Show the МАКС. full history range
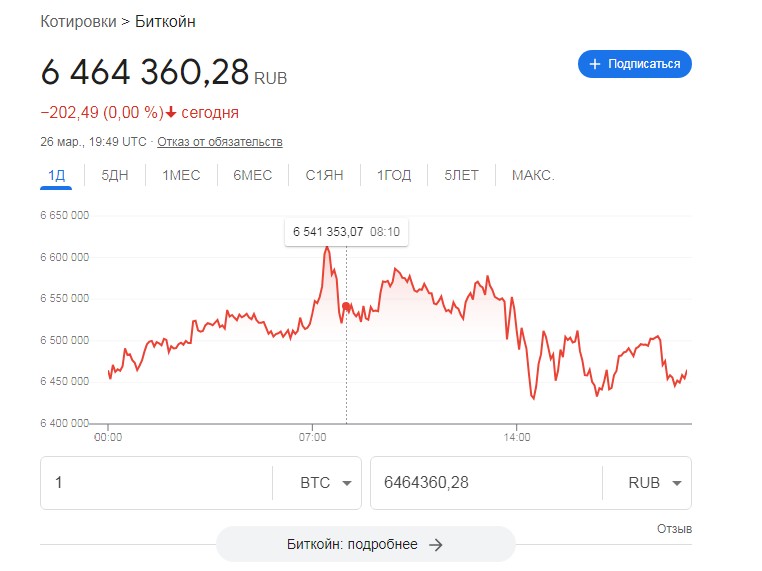This screenshot has height=571, width=762. (x=533, y=175)
